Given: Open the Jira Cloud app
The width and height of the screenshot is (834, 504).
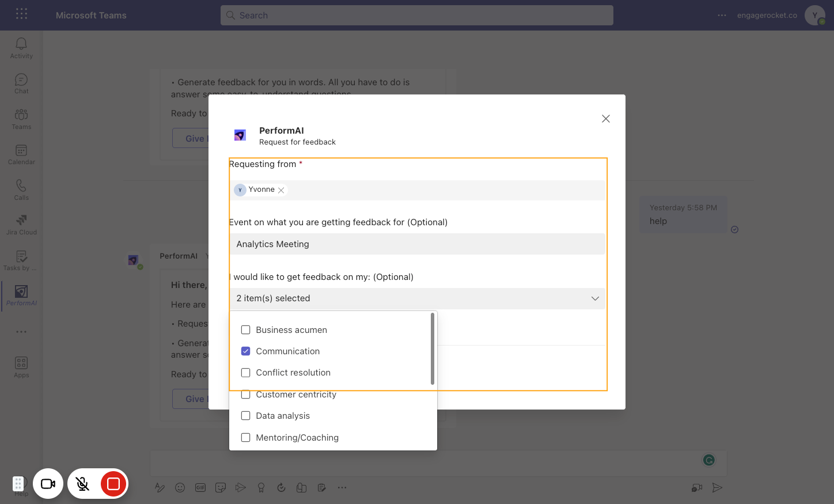Looking at the screenshot, I should click(21, 225).
